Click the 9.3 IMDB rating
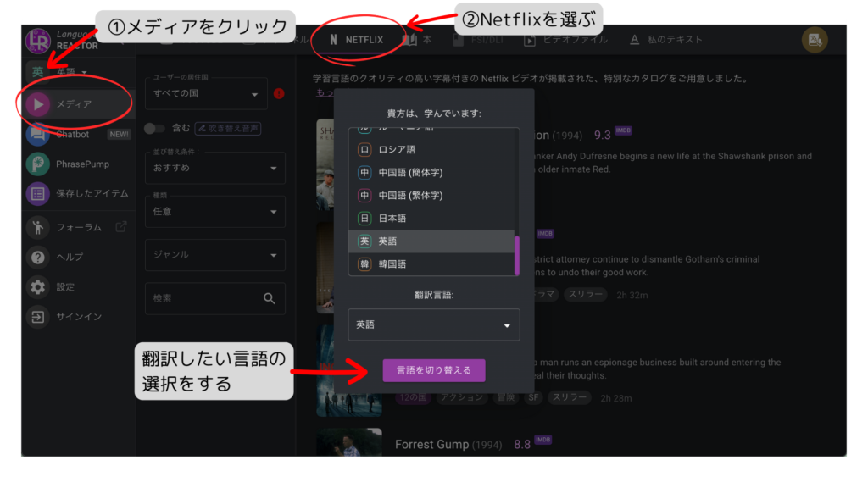868x488 pixels. [x=603, y=135]
